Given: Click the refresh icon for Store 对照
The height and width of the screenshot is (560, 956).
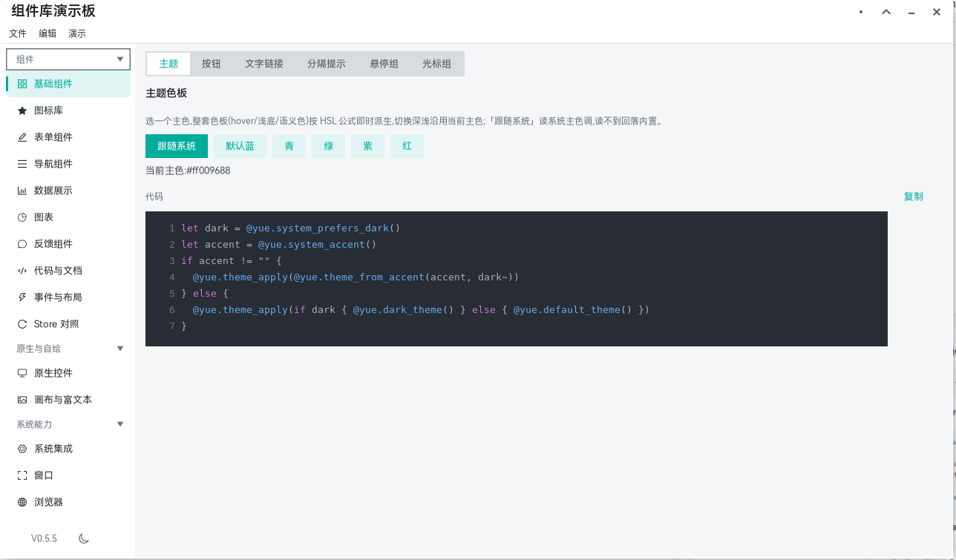Looking at the screenshot, I should point(22,324).
